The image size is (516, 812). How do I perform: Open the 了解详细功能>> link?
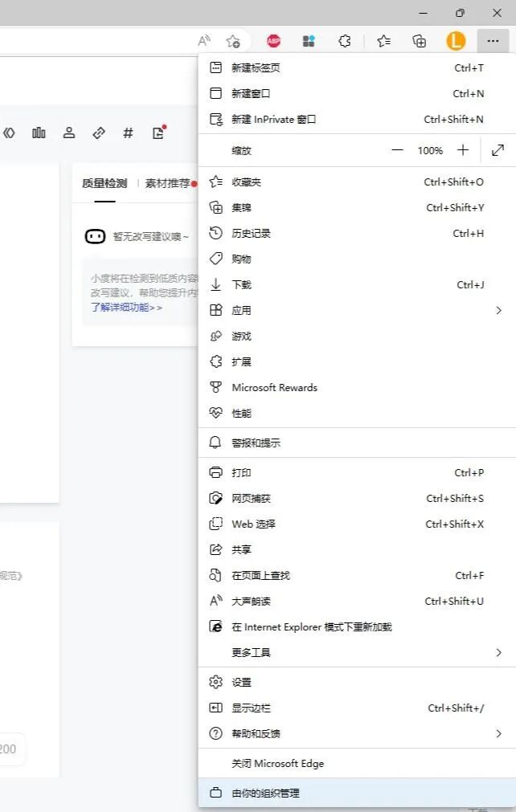pos(126,307)
